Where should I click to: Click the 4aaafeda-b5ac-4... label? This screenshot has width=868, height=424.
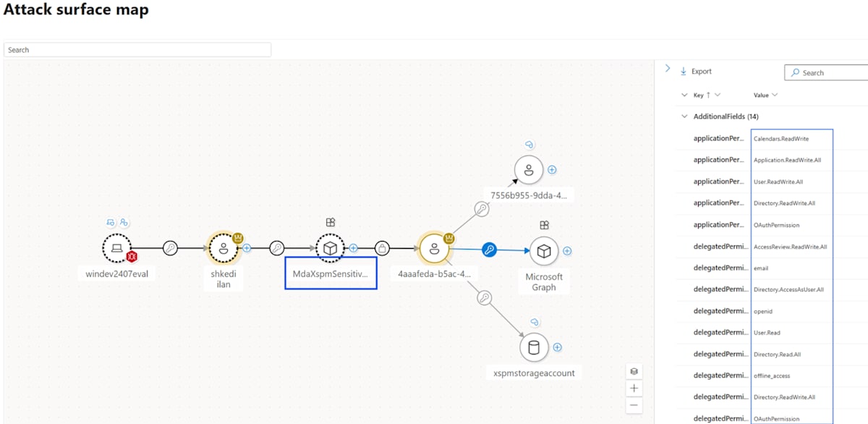[x=434, y=274]
